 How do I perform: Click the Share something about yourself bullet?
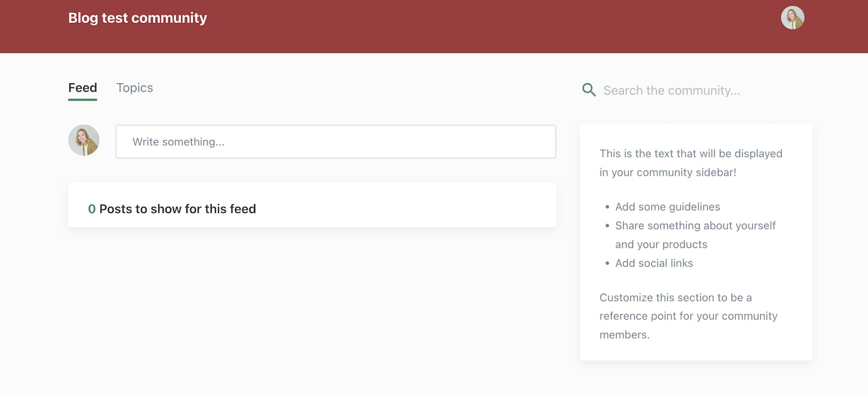pos(695,225)
